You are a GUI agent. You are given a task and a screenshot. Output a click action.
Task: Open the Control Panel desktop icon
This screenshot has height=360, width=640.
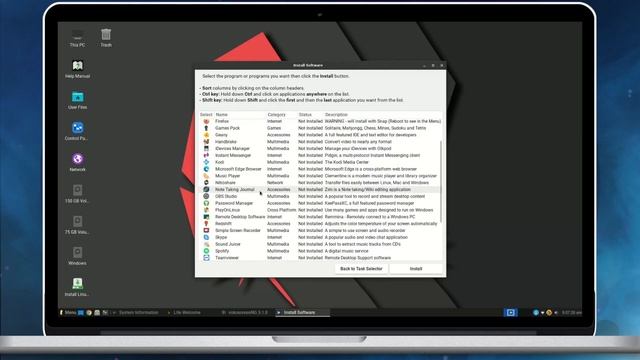77,131
